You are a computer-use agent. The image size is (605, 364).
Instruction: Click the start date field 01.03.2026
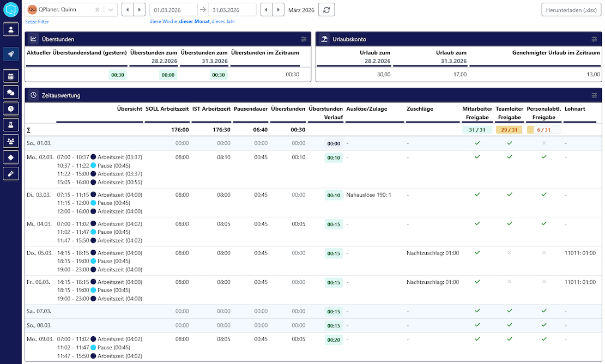[173, 10]
